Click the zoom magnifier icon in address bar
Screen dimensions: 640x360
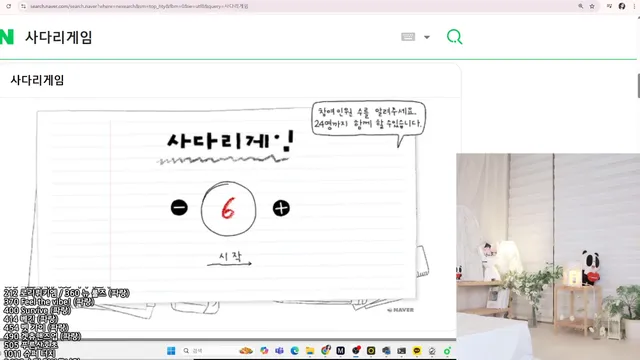pyautogui.click(x=580, y=6)
